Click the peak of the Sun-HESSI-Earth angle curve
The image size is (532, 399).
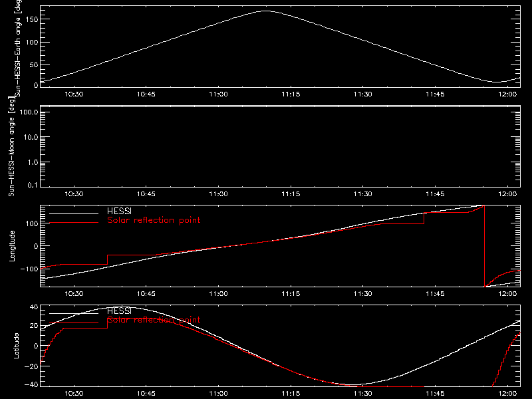(265, 11)
